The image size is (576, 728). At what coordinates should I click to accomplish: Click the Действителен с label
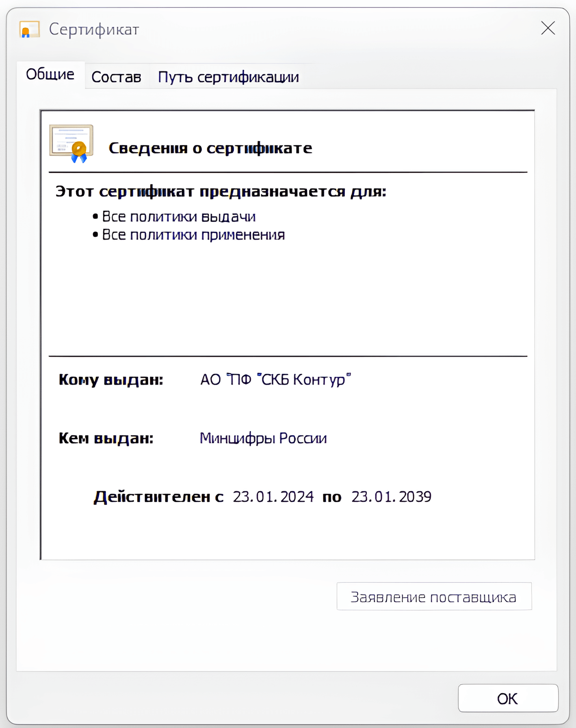tap(158, 497)
